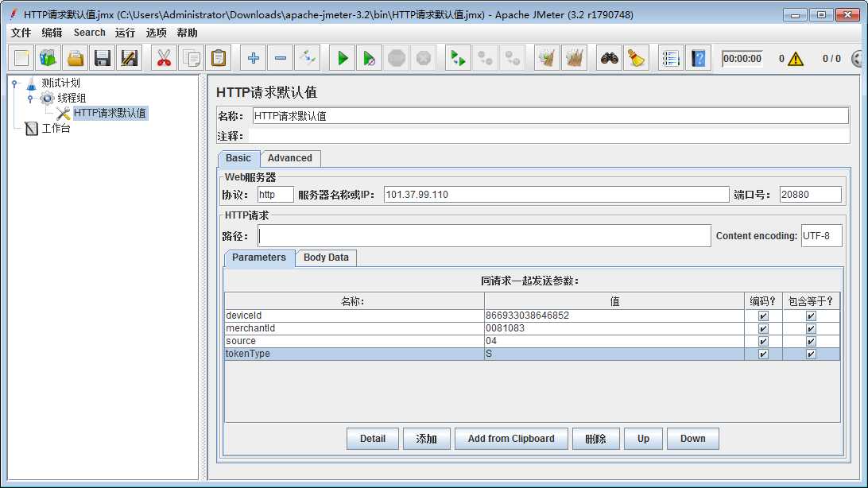
Task: Click the 协议 field containing http
Action: (x=276, y=195)
